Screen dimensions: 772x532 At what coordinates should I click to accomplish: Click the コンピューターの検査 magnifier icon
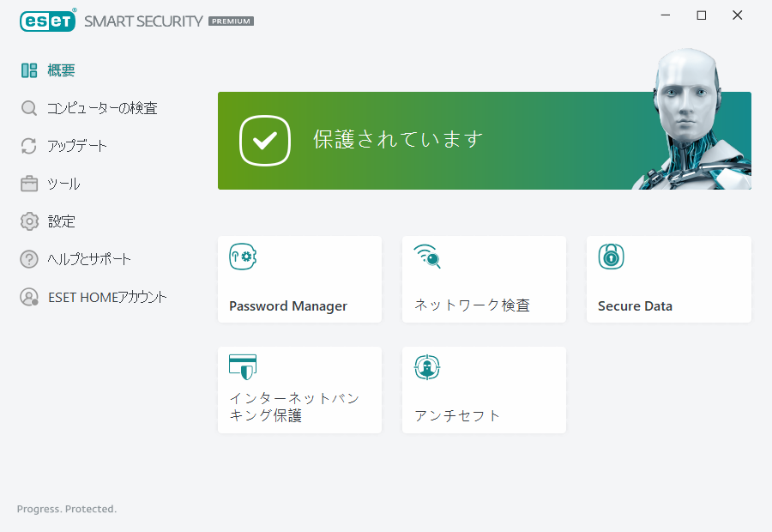[29, 107]
